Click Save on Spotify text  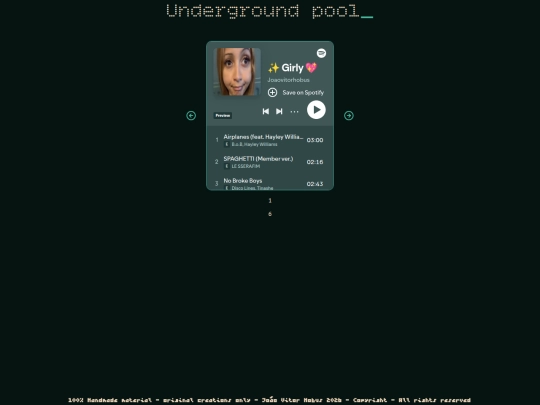[x=303, y=93]
